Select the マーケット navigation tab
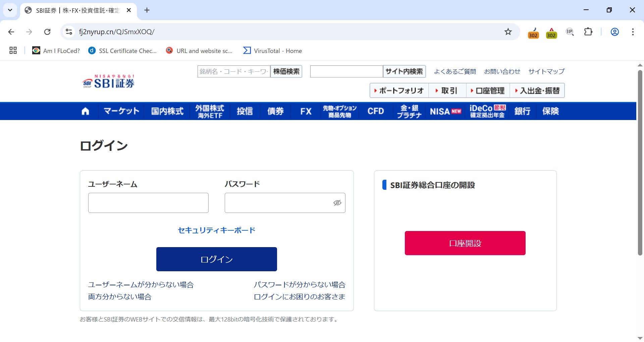This screenshot has height=342, width=644. [x=121, y=111]
